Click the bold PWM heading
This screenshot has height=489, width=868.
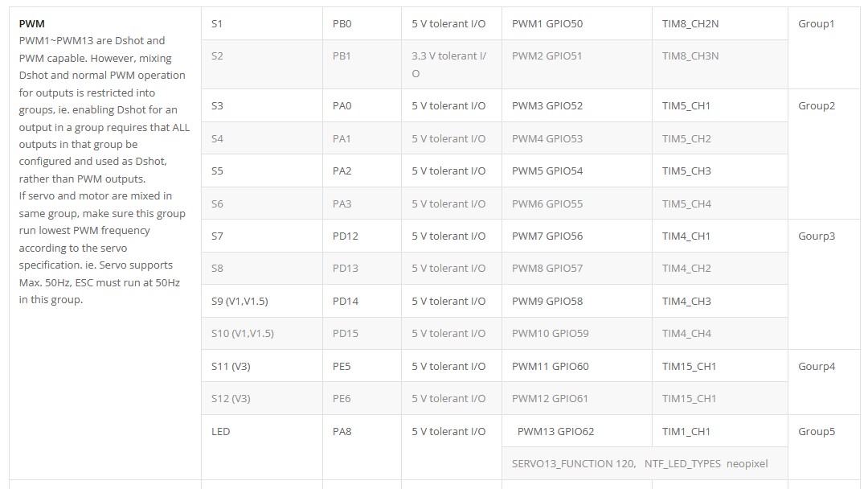point(31,24)
